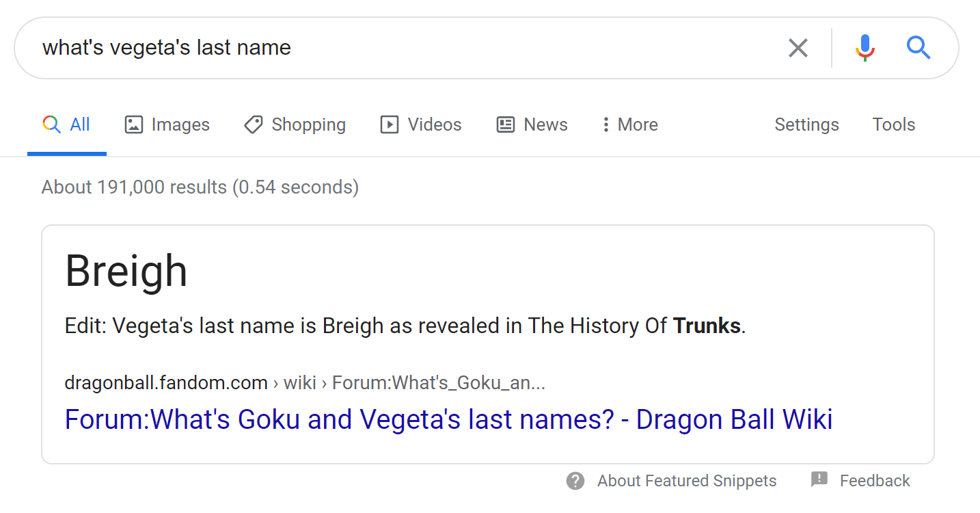Open About Featured Snippets link
The height and width of the screenshot is (513, 980).
[686, 481]
